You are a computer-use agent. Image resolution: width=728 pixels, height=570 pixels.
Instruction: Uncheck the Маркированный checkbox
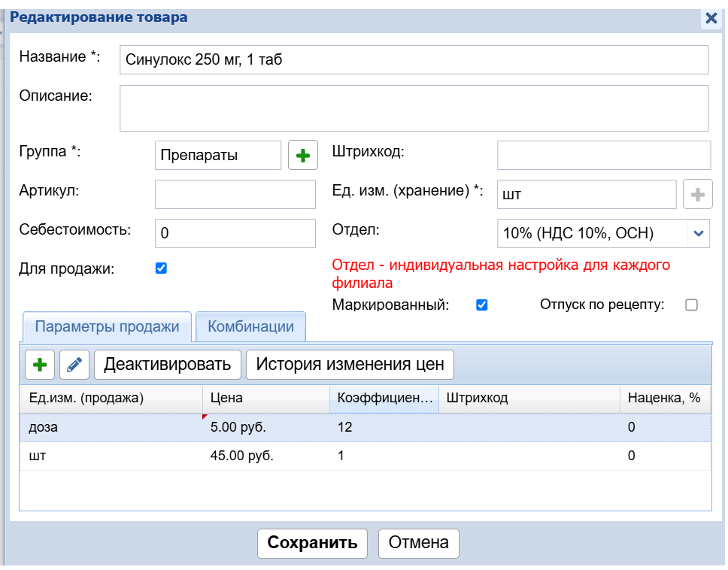click(482, 305)
